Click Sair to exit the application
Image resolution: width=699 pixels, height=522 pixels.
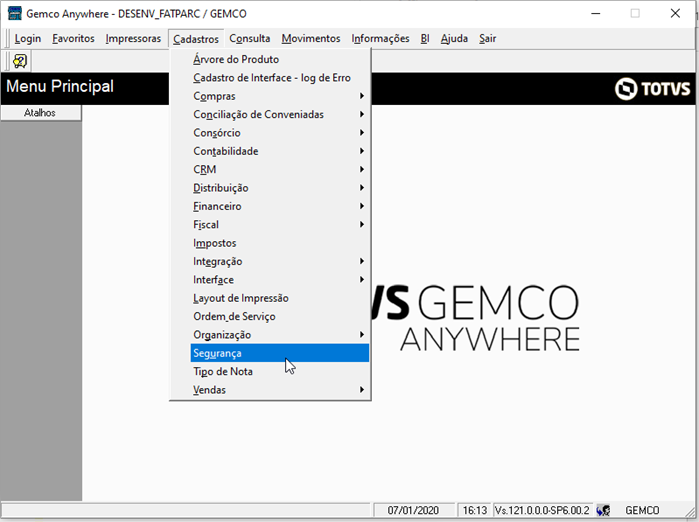pos(487,39)
